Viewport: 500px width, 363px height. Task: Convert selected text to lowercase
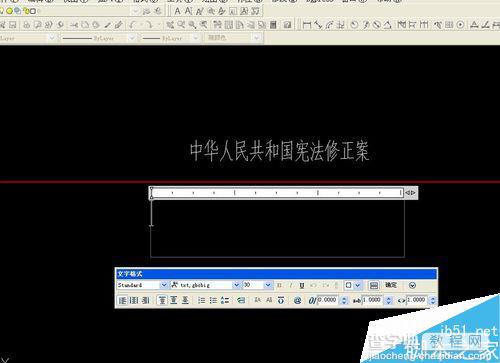269,300
